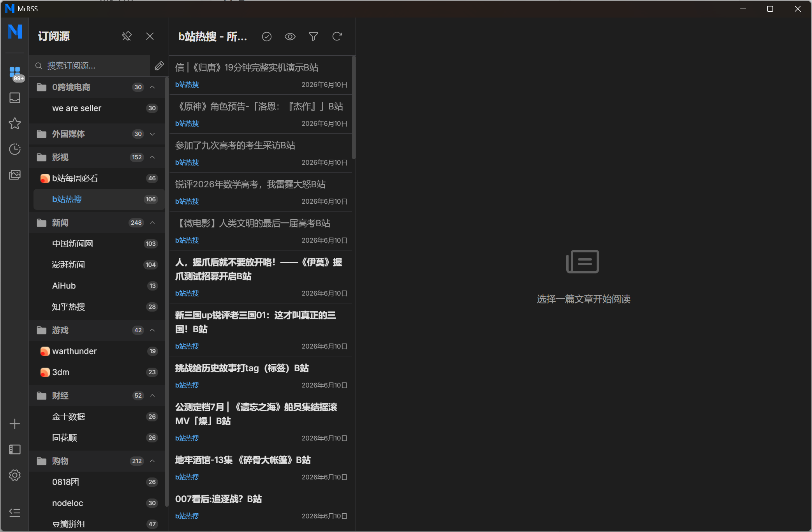Add a new feed with the plus icon

pyautogui.click(x=15, y=424)
